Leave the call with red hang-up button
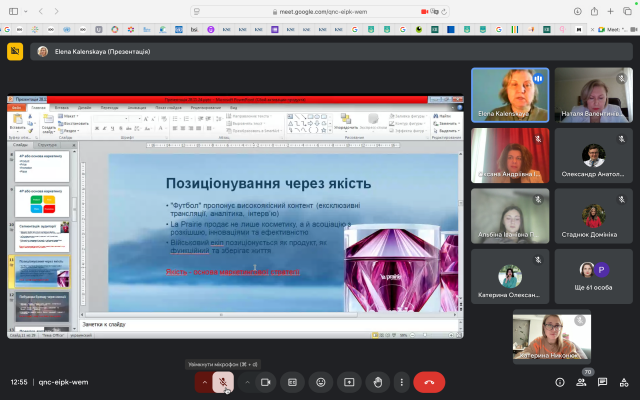Screen dimensions: 640x400 (430, 381)
